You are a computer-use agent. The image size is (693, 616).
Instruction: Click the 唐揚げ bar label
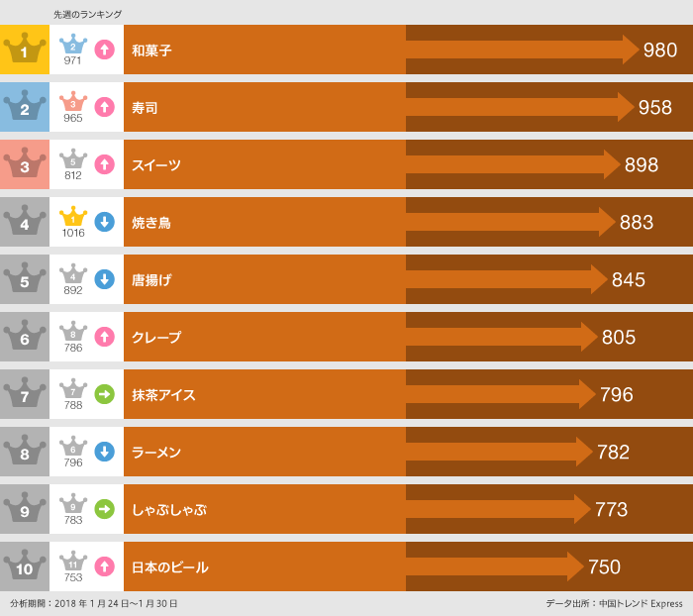click(151, 280)
